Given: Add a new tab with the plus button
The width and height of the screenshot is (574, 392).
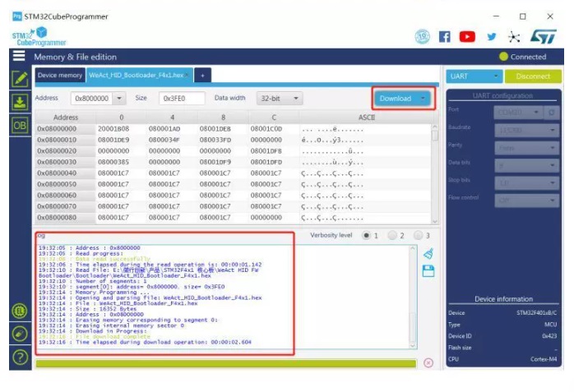Looking at the screenshot, I should click(x=202, y=75).
